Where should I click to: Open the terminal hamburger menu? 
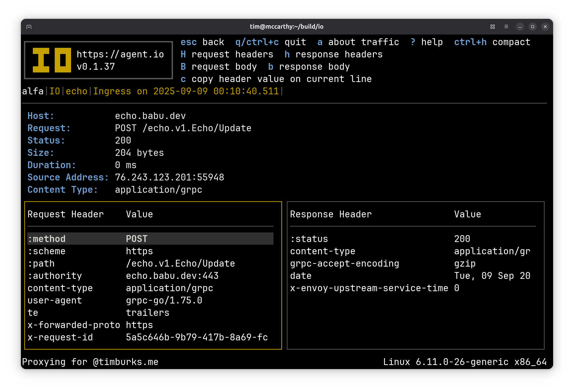coord(506,27)
